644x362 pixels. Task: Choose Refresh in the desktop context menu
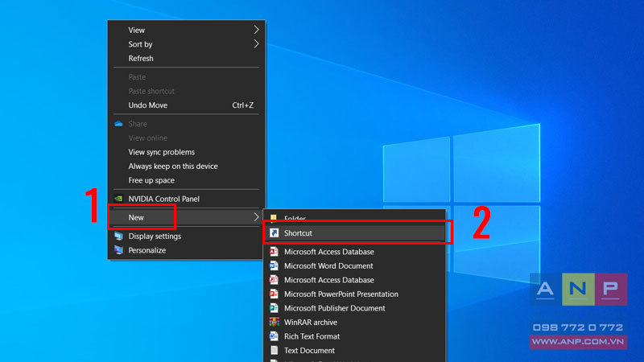tap(141, 58)
